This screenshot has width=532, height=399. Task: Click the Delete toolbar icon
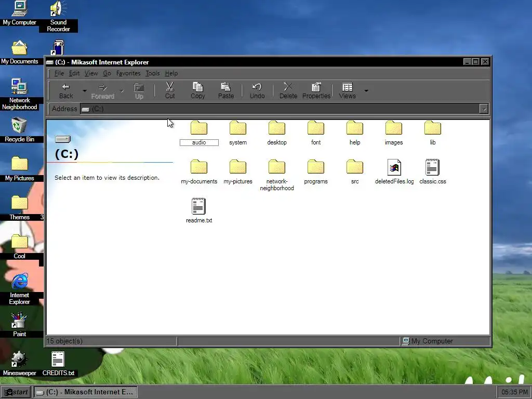click(288, 87)
